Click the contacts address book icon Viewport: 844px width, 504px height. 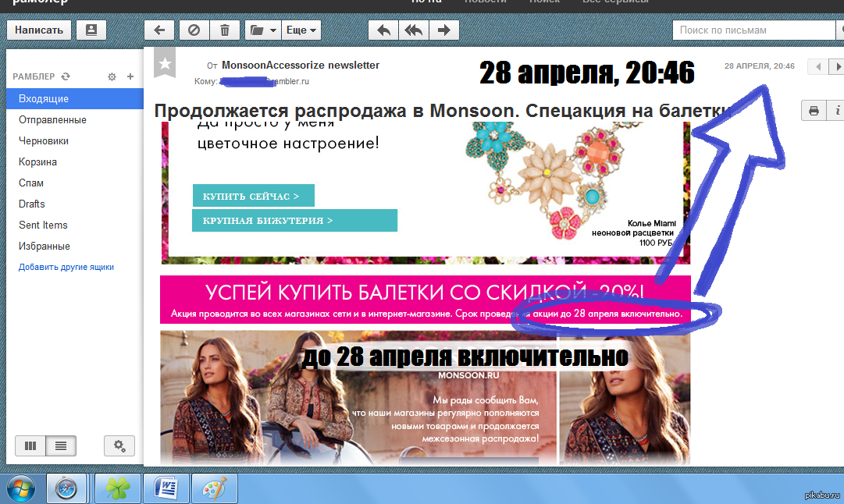91,30
